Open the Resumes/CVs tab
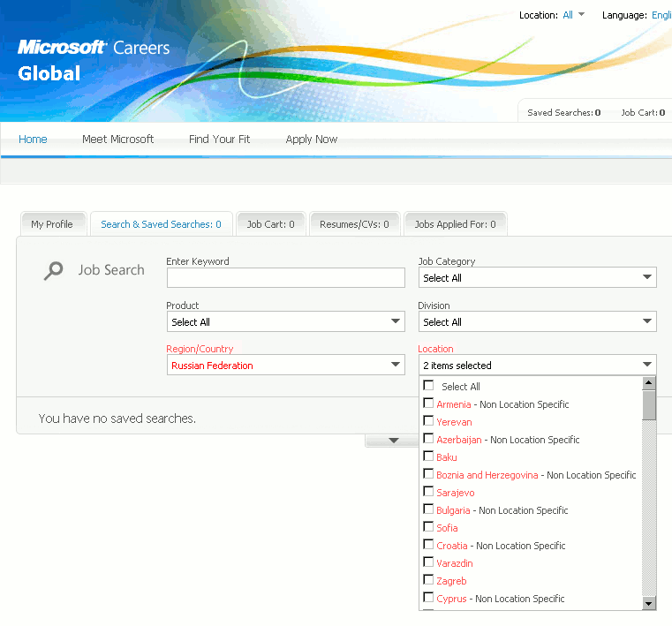Image resolution: width=672 pixels, height=626 pixels. [x=354, y=224]
